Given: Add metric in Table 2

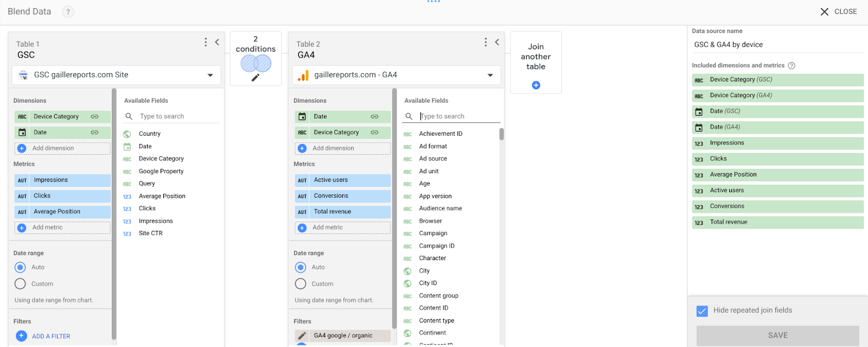Looking at the screenshot, I should (343, 228).
